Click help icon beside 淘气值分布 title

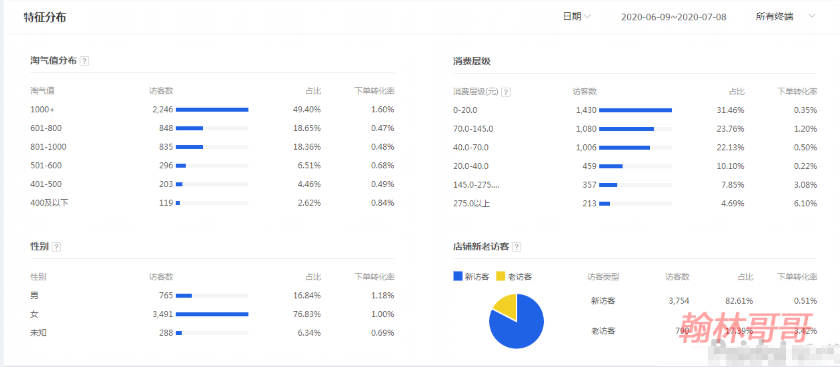coord(84,61)
